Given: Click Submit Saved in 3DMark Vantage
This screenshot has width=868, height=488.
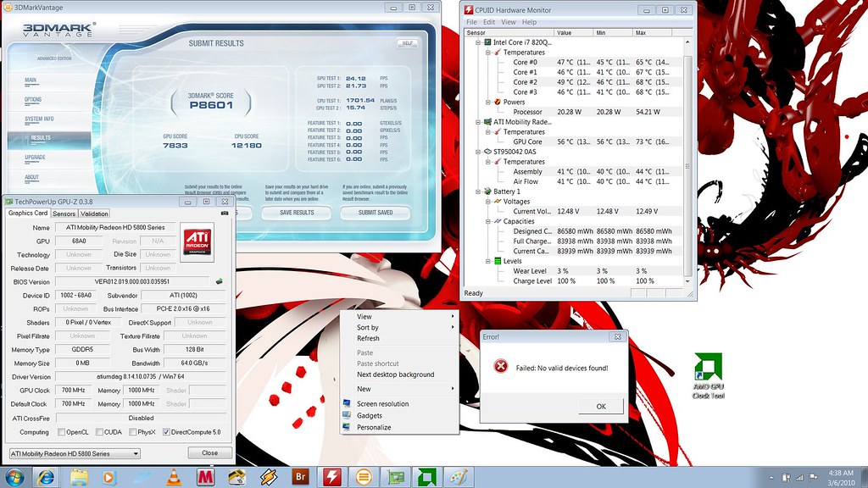Looking at the screenshot, I should [x=376, y=213].
